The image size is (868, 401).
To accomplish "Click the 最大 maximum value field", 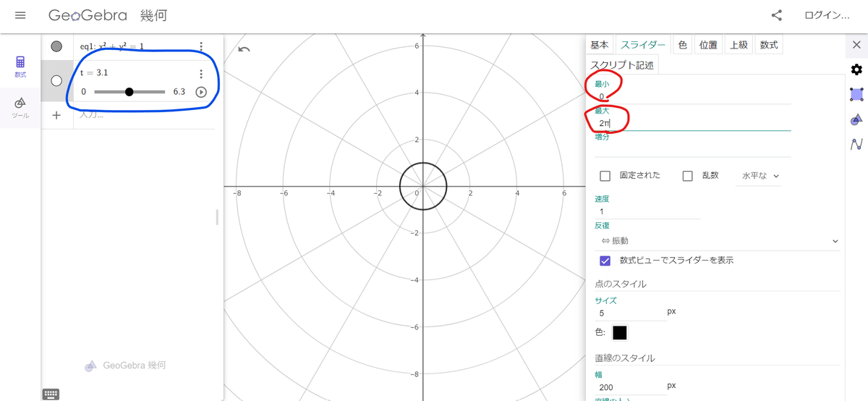I will tap(692, 123).
